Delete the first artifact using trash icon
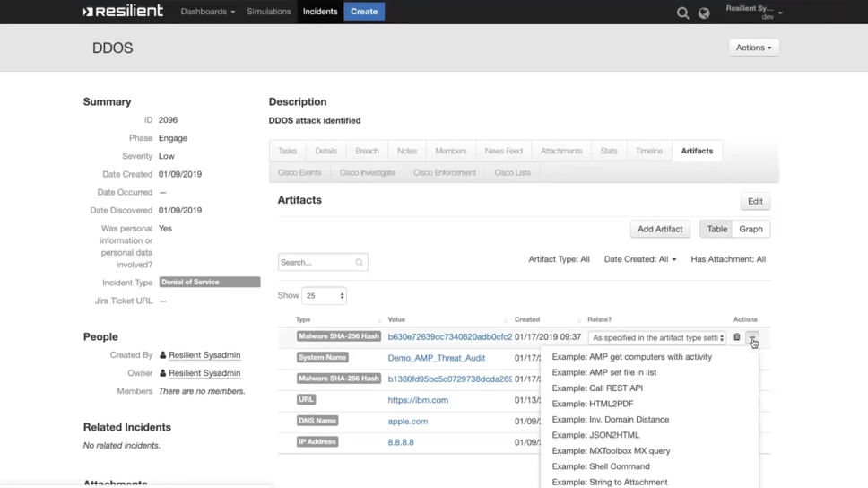 [737, 338]
